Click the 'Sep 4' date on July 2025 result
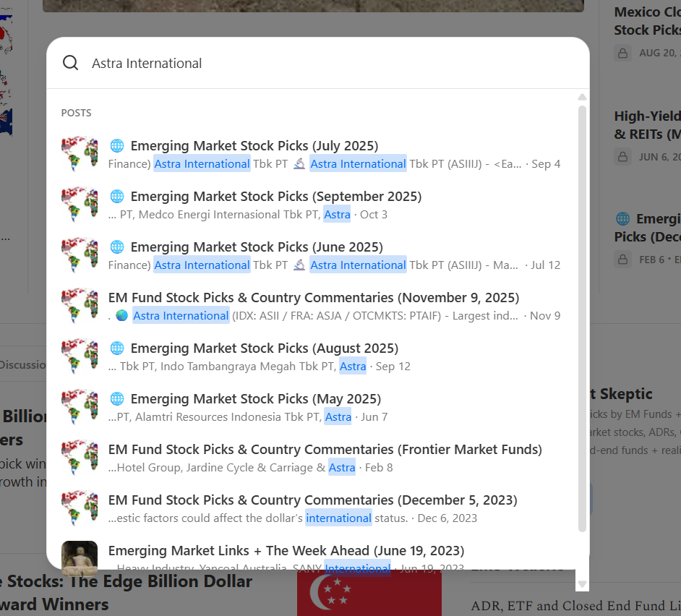 pyautogui.click(x=546, y=164)
